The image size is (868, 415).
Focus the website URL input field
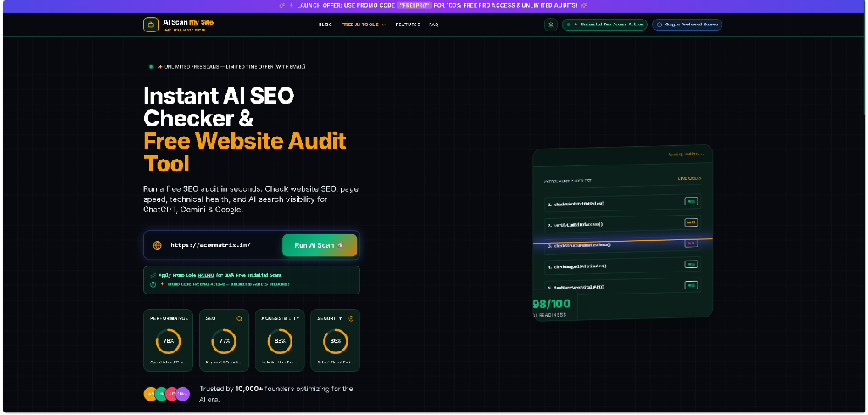coord(221,245)
